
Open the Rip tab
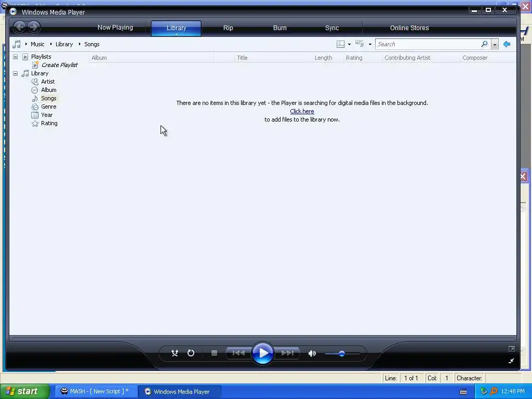click(228, 28)
